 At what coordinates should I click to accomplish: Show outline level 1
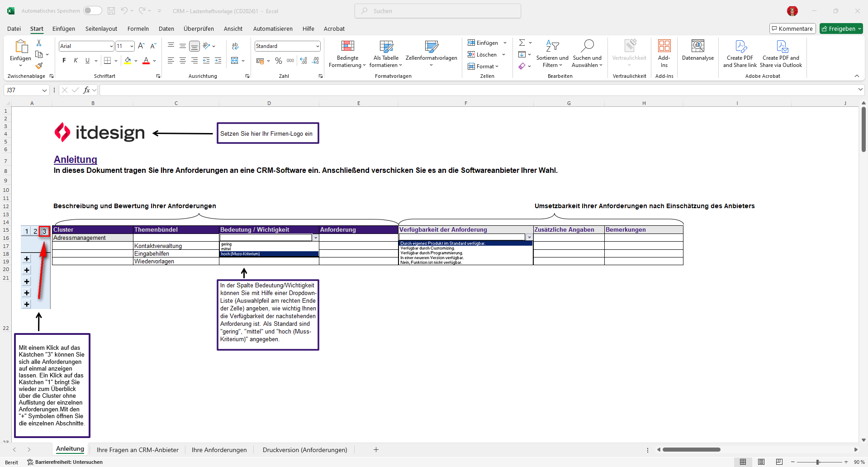coord(26,231)
